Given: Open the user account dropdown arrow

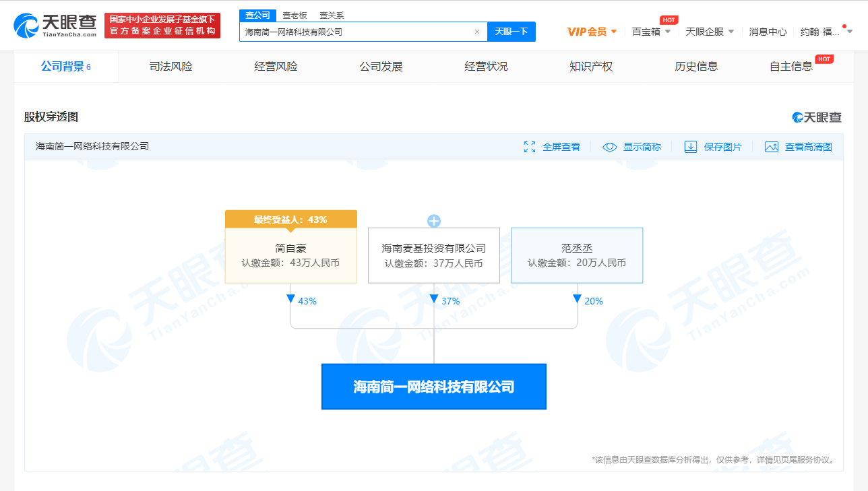Looking at the screenshot, I should coord(849,32).
